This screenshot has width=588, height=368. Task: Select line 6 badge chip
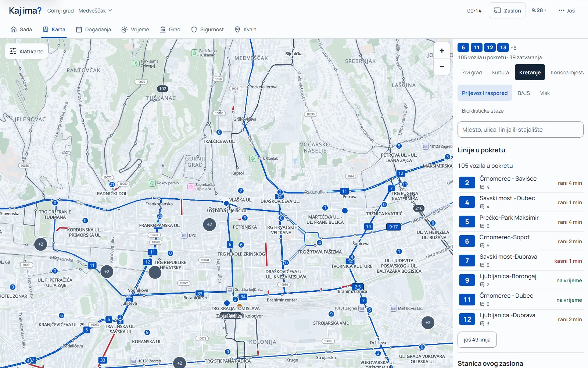[463, 47]
